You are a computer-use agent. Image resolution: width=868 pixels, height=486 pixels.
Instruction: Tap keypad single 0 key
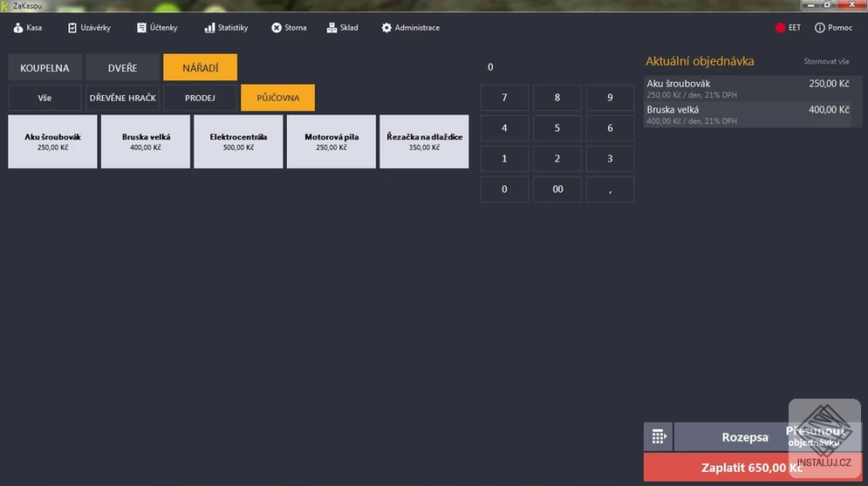tap(504, 189)
